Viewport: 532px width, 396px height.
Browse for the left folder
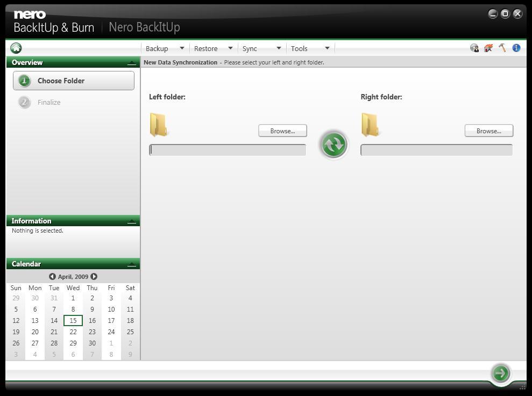[x=282, y=131]
